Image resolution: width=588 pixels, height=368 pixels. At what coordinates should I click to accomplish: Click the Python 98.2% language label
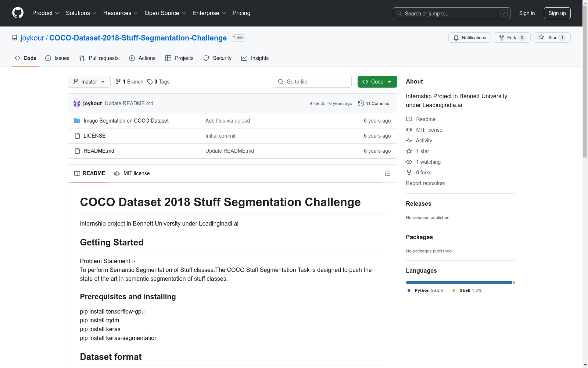[x=426, y=290]
